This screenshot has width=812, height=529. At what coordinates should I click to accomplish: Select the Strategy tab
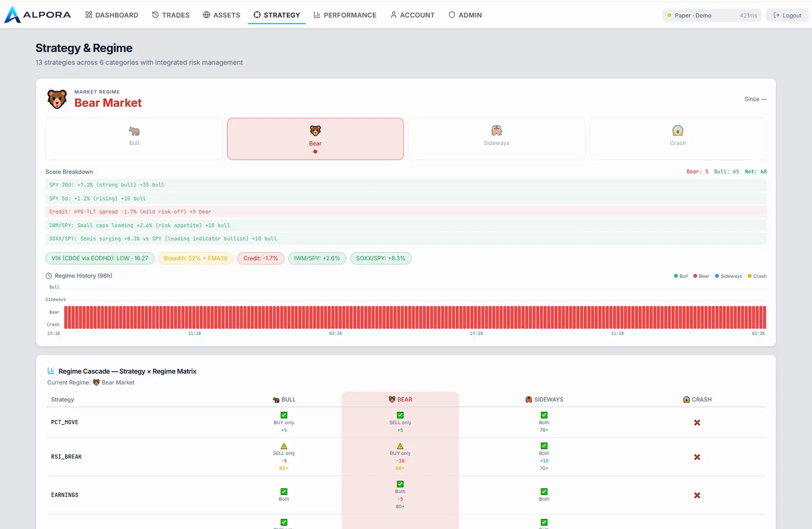(277, 15)
